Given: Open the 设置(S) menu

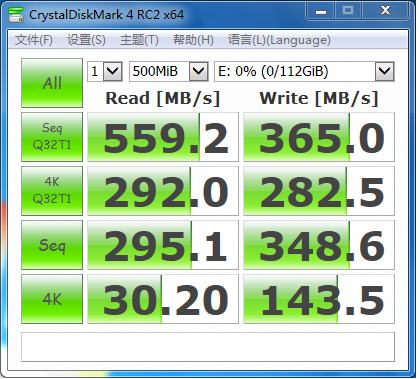Looking at the screenshot, I should coord(86,40).
